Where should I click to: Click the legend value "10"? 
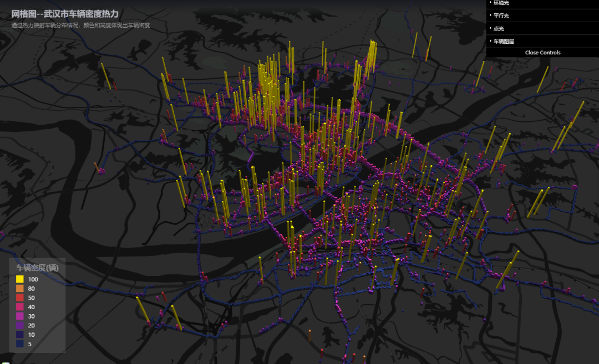click(x=31, y=335)
